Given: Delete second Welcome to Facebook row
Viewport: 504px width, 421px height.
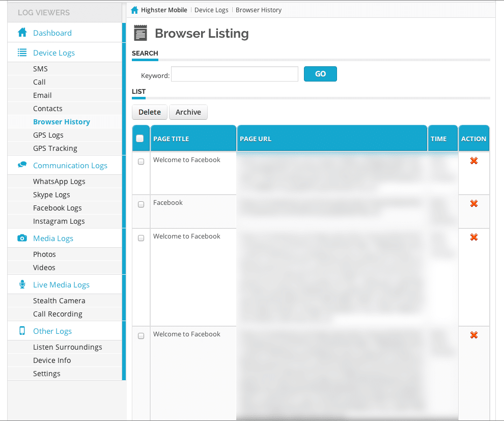Looking at the screenshot, I should coord(474,237).
